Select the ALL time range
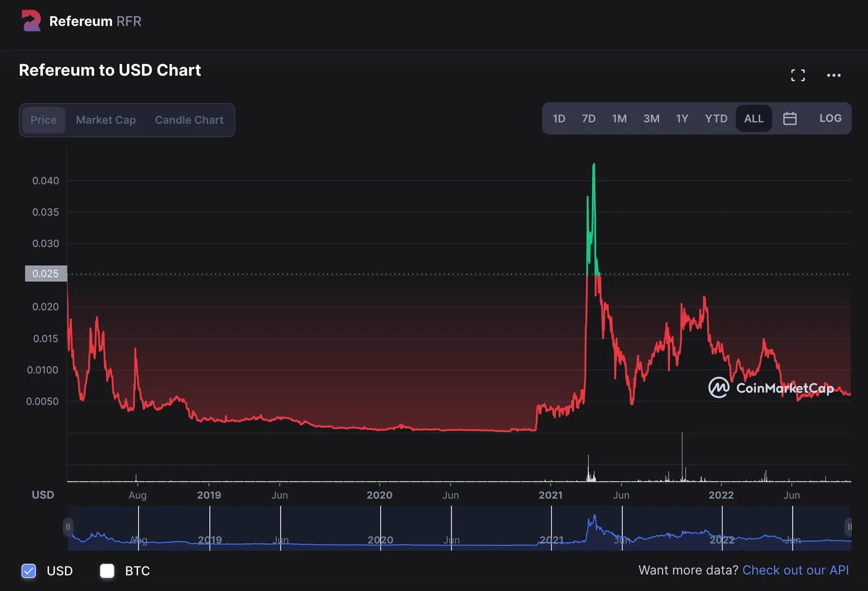The image size is (868, 591). tap(754, 118)
